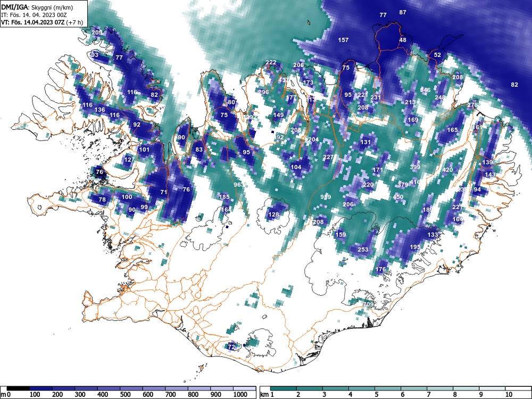Screen dimensions: 532x399
Task: Click the visibility value 127 on the map
Action: (x=130, y=160)
